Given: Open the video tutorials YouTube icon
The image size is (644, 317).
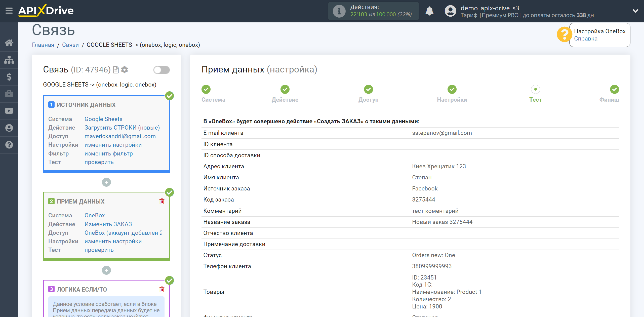Looking at the screenshot, I should click(9, 111).
